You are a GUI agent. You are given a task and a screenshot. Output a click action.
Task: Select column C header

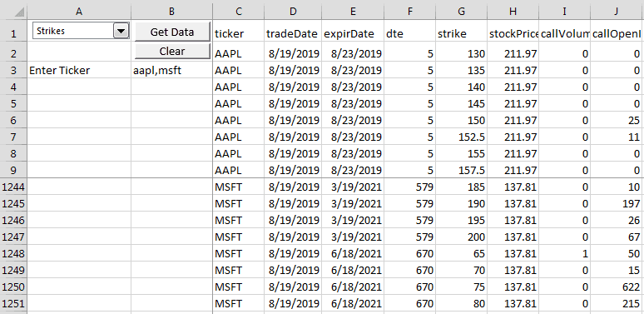239,12
